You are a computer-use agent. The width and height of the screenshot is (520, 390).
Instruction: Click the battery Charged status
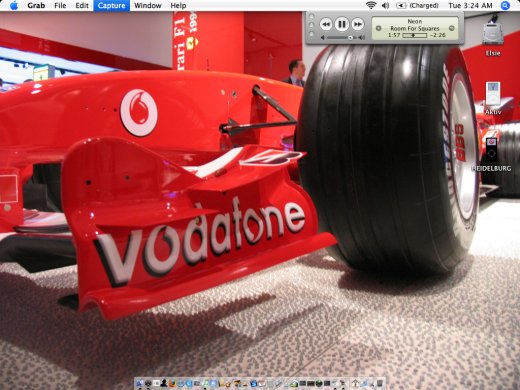tap(417, 5)
